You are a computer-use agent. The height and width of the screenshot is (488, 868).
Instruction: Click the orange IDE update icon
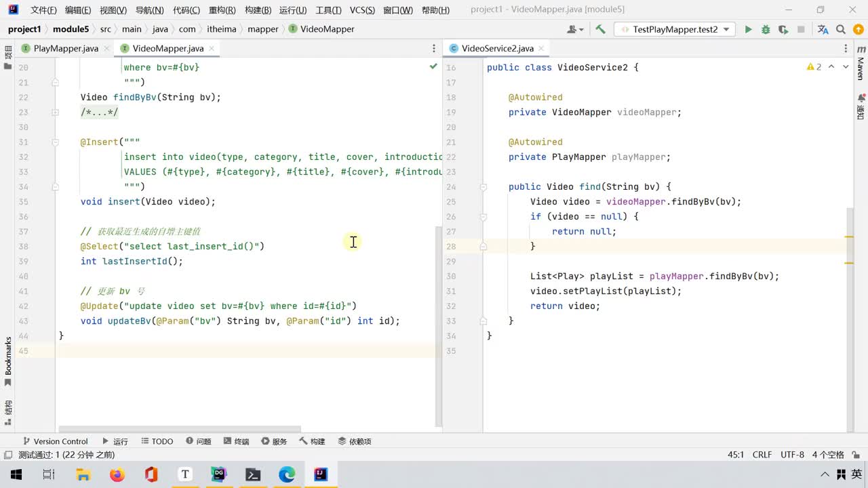coord(858,29)
